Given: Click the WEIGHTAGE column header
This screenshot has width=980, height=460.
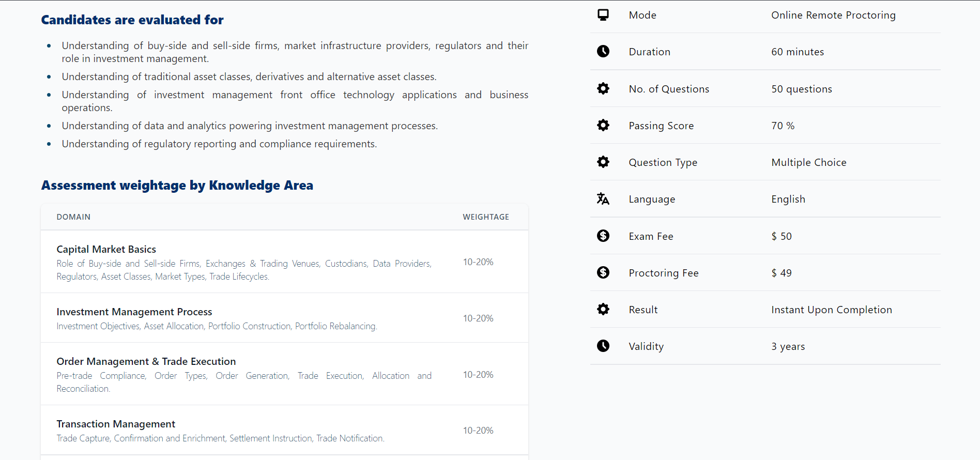Looking at the screenshot, I should (486, 217).
